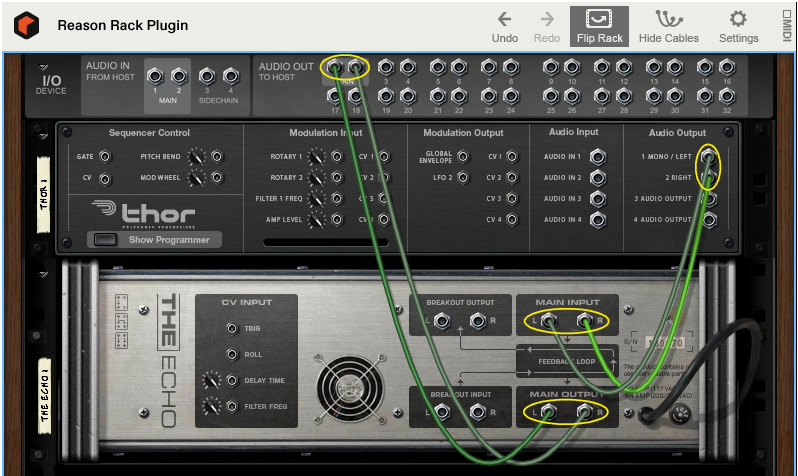The height and width of the screenshot is (476, 798).
Task: Toggle the Flip Rack button
Action: pos(600,26)
